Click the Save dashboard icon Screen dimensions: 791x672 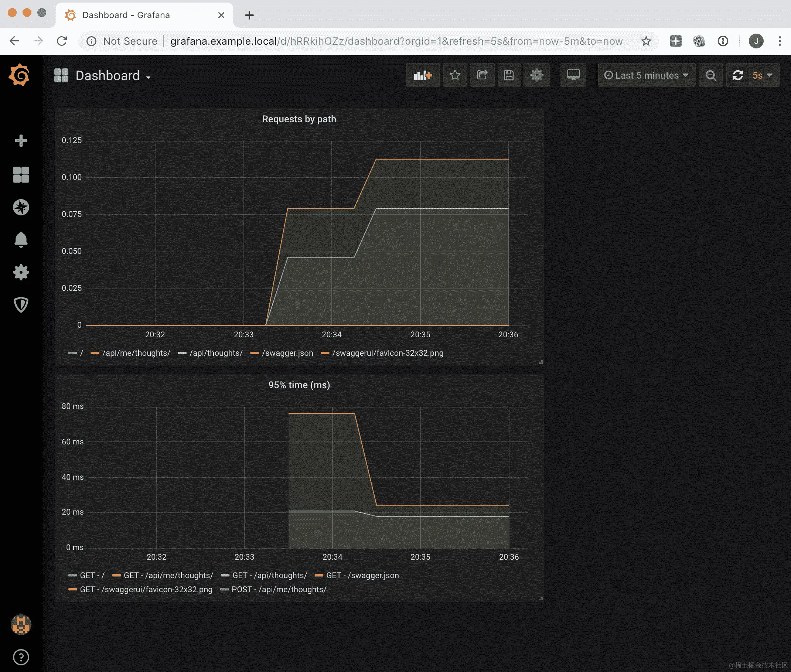coord(509,75)
